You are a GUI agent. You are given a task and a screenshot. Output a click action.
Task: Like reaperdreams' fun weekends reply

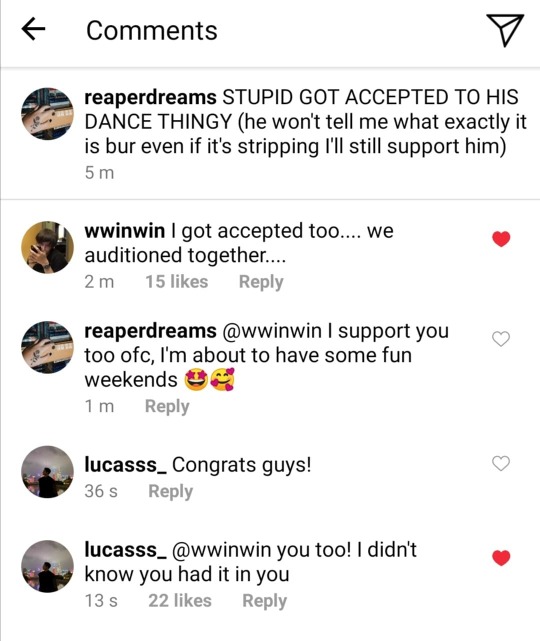tap(501, 339)
